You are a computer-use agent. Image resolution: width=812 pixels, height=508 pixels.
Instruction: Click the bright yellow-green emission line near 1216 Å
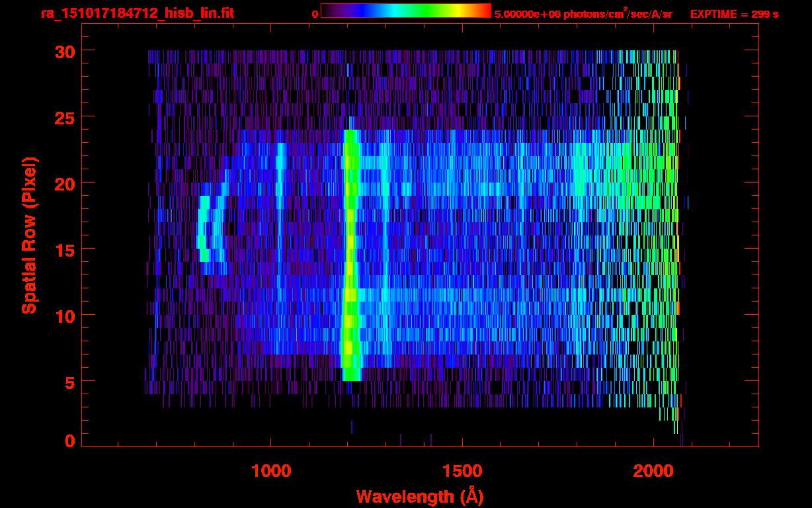pos(351,255)
